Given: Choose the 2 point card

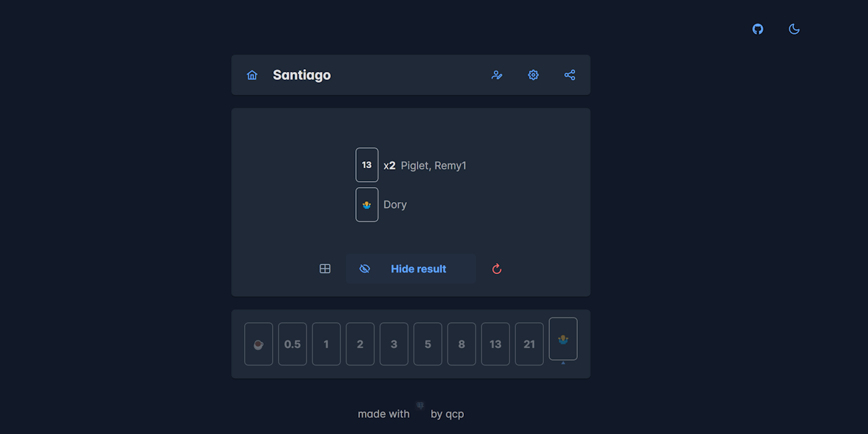Looking at the screenshot, I should [360, 344].
